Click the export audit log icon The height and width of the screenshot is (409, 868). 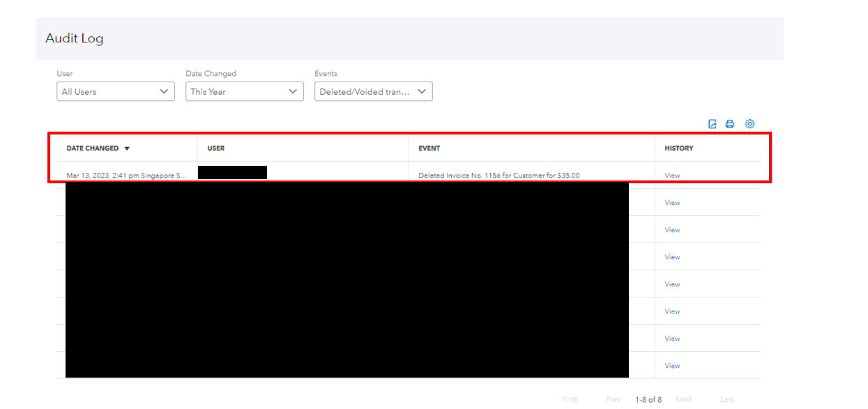[x=713, y=124]
